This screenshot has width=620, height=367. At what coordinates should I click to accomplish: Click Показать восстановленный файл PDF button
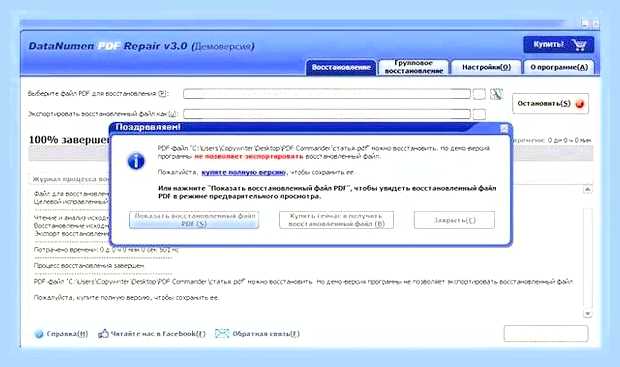(x=194, y=220)
